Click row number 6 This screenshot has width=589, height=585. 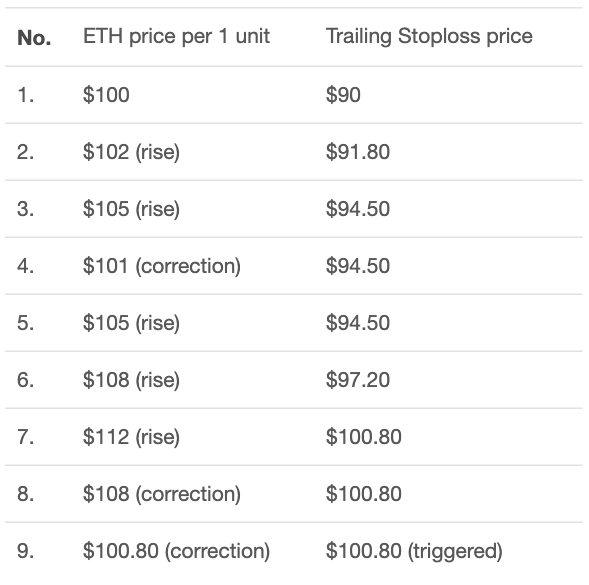(x=25, y=380)
